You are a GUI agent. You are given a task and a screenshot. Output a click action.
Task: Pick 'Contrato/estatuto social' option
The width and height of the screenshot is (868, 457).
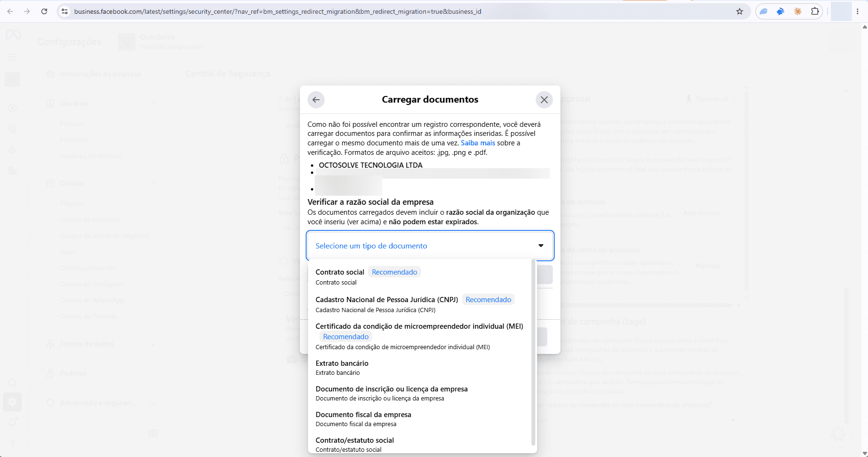click(420, 445)
